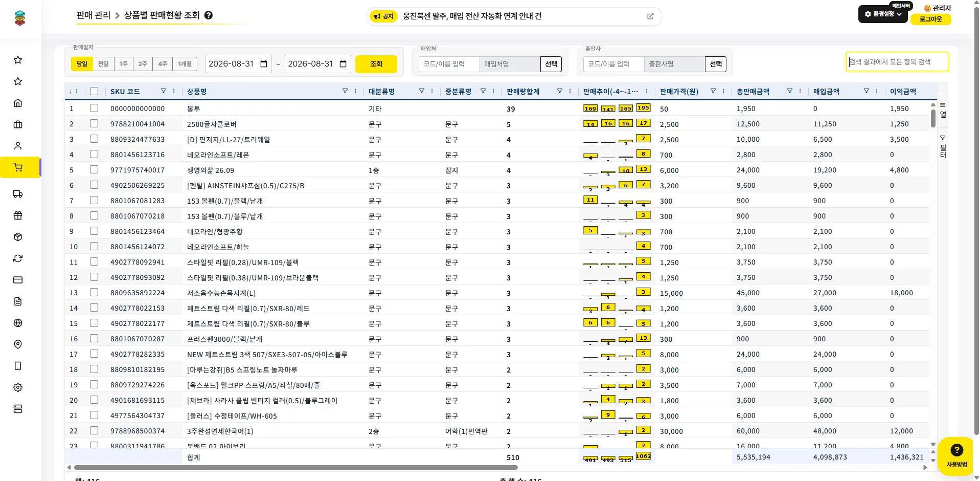Open the 판매량합계 column filter
Image resolution: width=980 pixels, height=481 pixels.
(560, 91)
